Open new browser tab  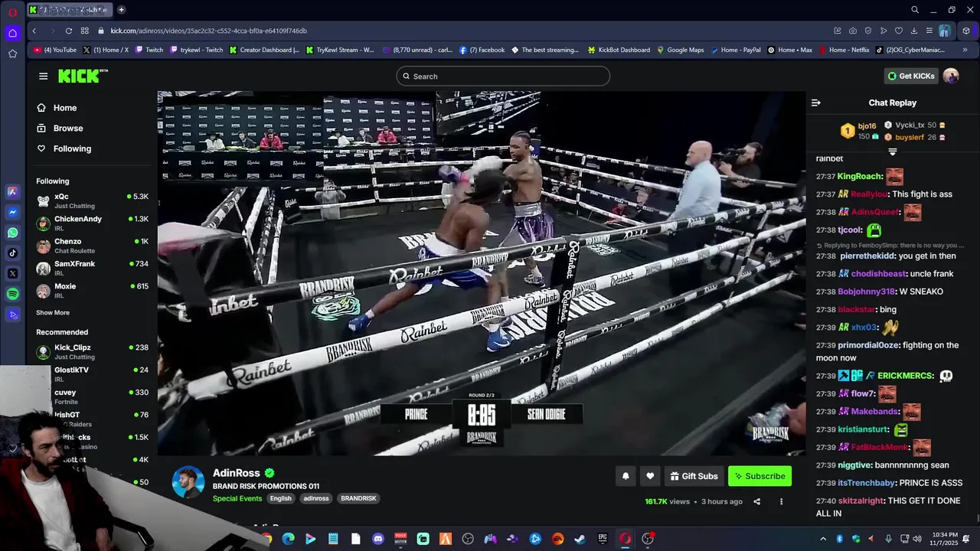coord(121,10)
